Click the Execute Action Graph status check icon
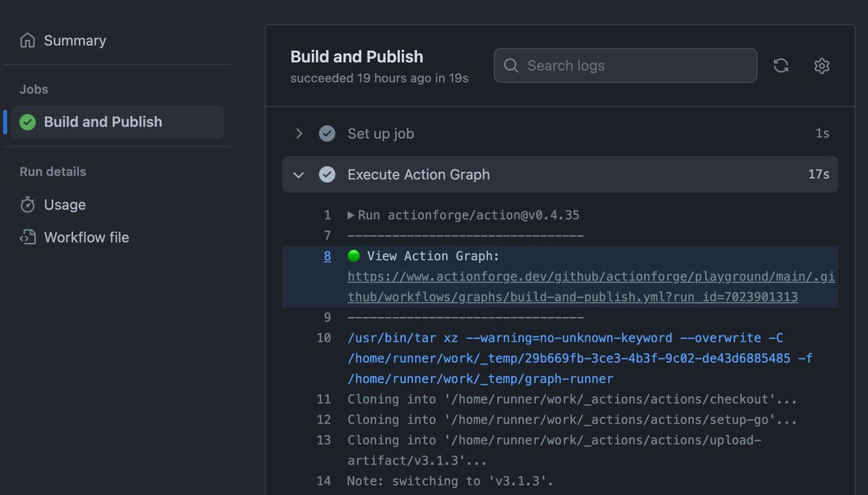The width and height of the screenshot is (868, 495). click(327, 174)
